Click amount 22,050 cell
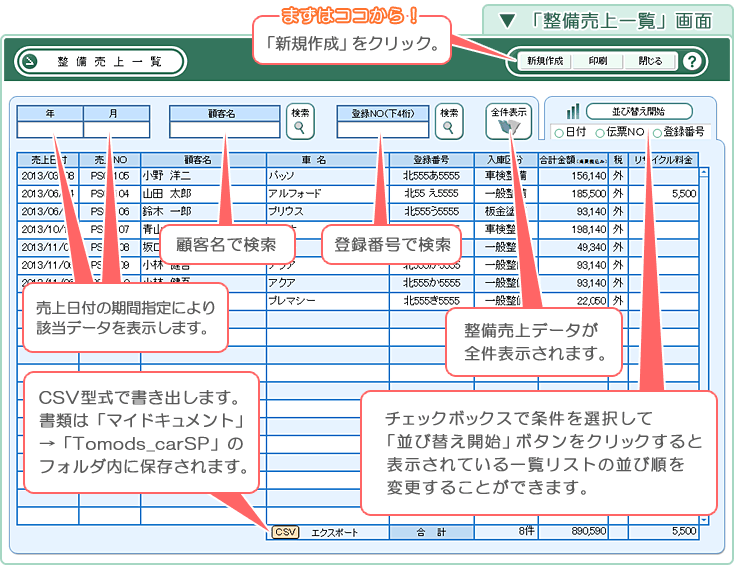 click(x=573, y=301)
